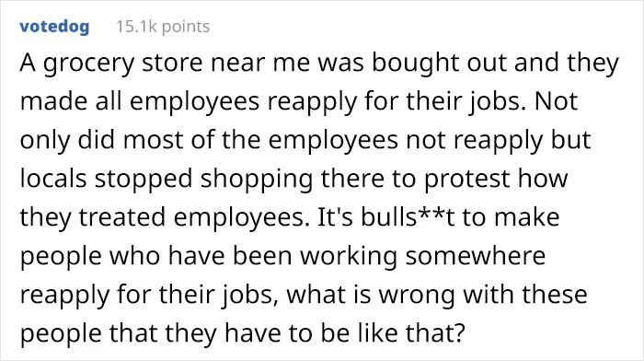This screenshot has height=361, width=644.
Task: Click the censored word 'bulls**t'
Action: [x=408, y=217]
